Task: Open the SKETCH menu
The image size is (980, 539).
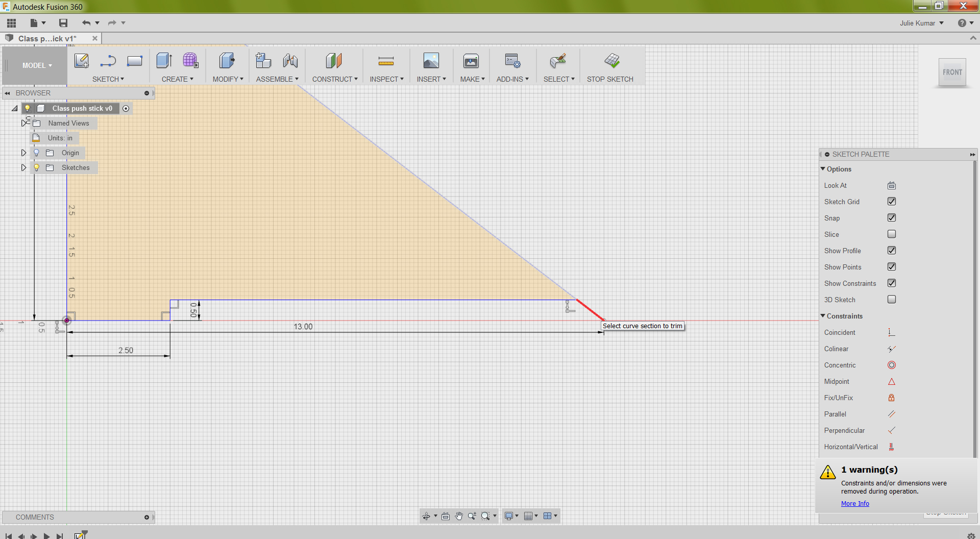Action: click(x=108, y=79)
